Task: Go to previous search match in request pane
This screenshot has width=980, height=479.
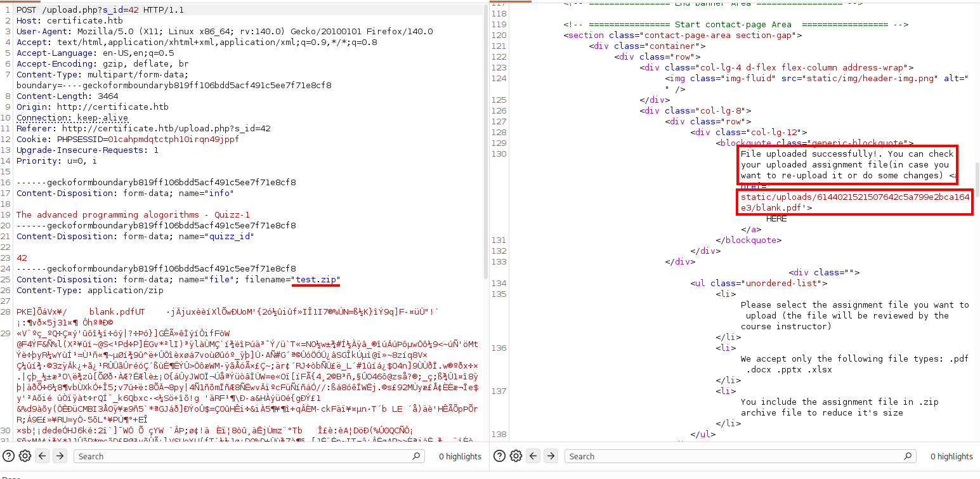Action: coord(42,456)
